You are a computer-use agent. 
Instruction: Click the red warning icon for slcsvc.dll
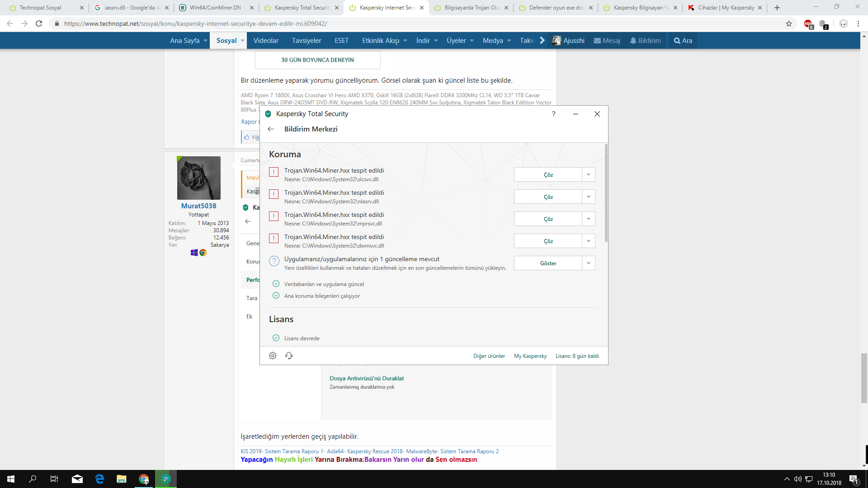274,172
